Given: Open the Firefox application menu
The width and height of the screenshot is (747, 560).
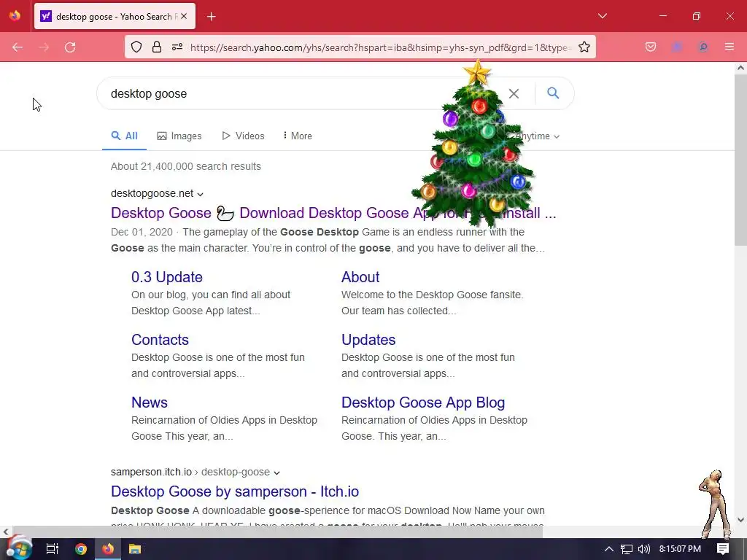Looking at the screenshot, I should click(x=729, y=47).
